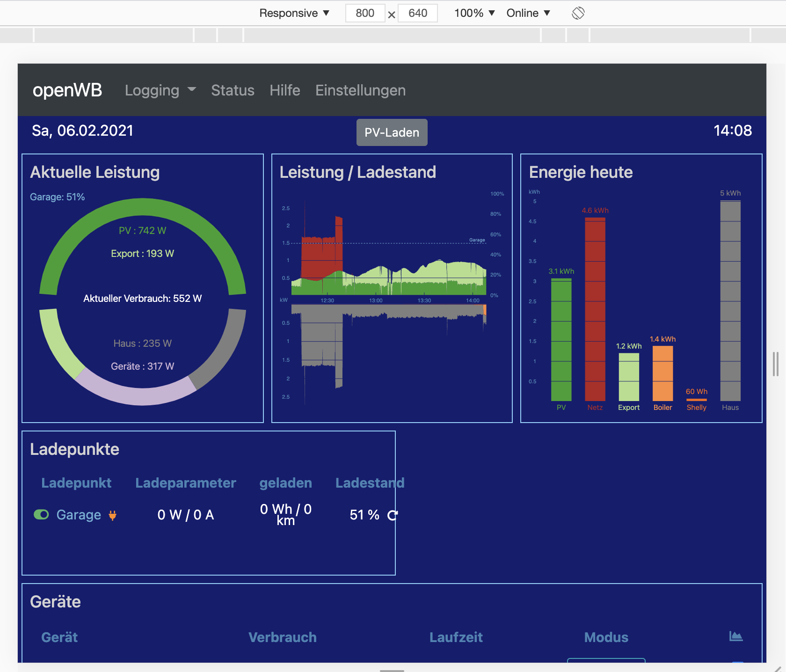Open the Responsive device dropdown

click(x=294, y=13)
